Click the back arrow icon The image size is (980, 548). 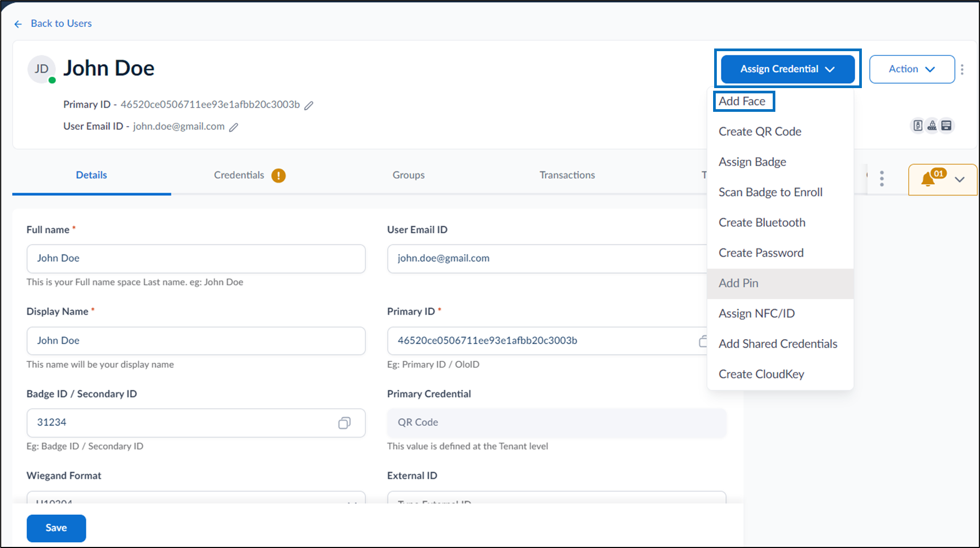coord(18,24)
